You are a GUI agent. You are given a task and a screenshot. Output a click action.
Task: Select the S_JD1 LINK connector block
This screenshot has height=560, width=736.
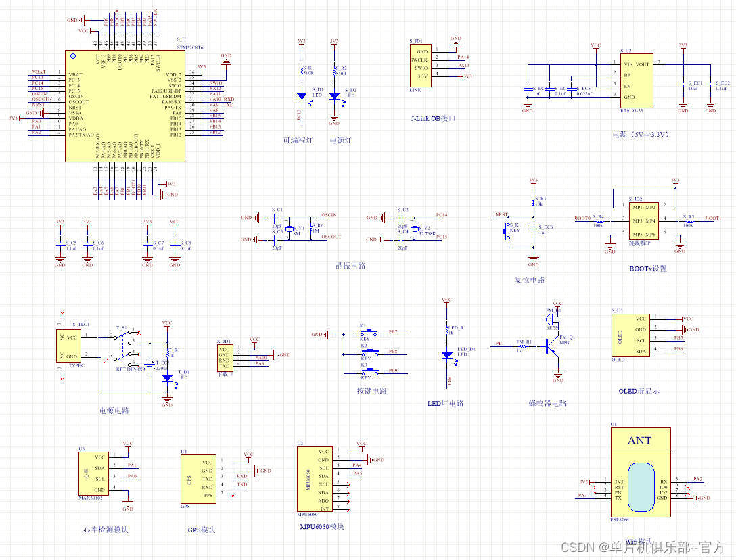[x=421, y=66]
